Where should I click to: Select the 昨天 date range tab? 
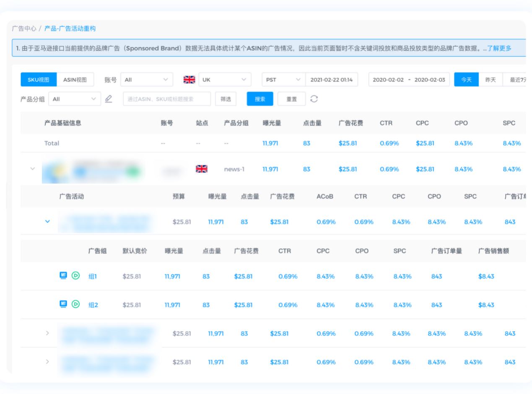pos(490,80)
